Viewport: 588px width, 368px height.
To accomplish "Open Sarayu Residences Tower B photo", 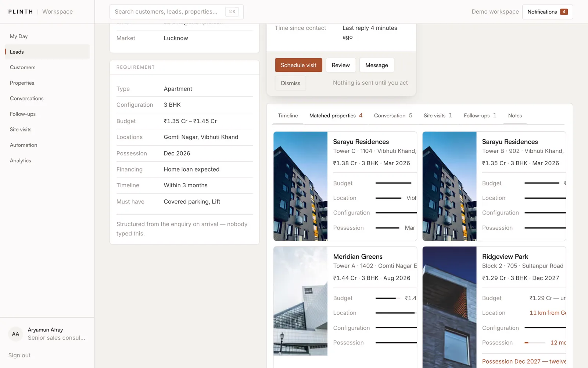I will point(449,186).
